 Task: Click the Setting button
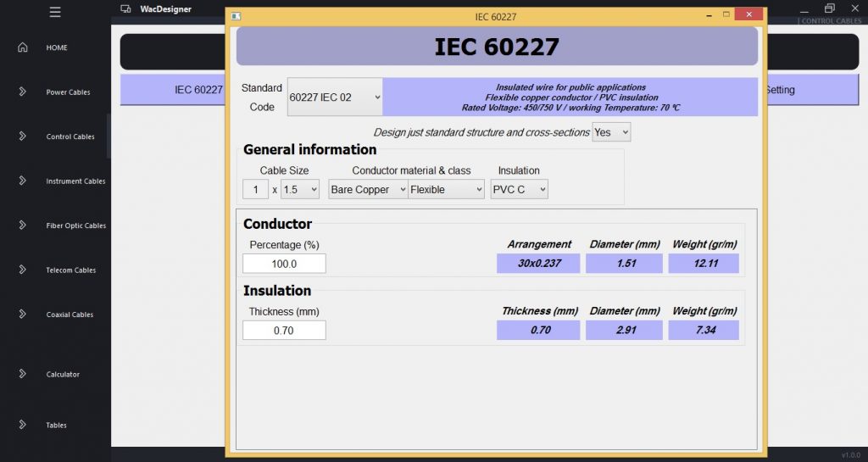pyautogui.click(x=779, y=90)
